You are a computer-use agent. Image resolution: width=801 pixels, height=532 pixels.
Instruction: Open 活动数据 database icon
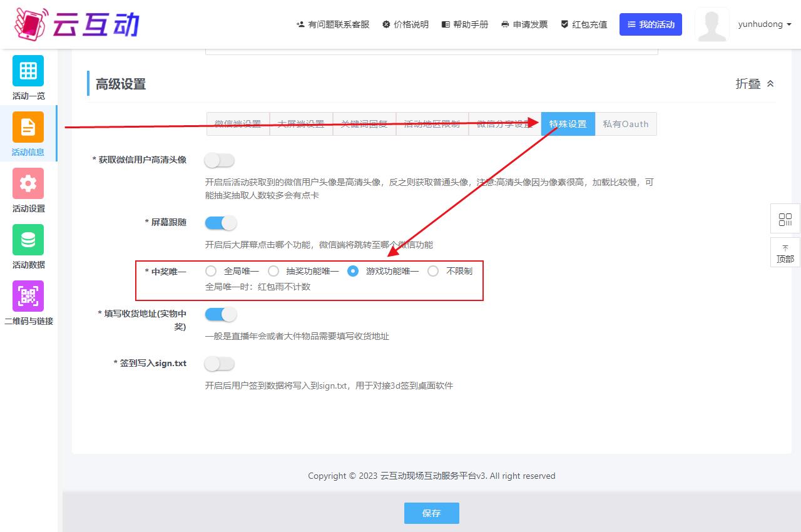[x=28, y=240]
